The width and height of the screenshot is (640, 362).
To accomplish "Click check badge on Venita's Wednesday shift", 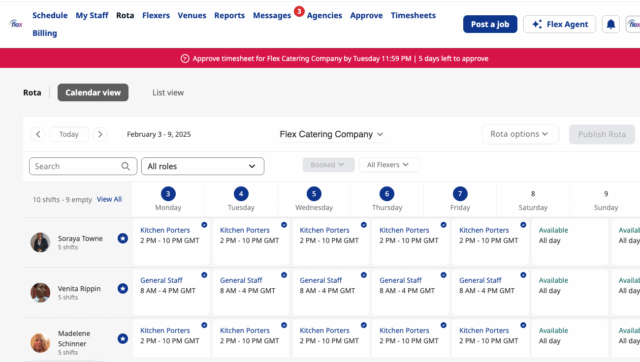I will click(x=364, y=275).
